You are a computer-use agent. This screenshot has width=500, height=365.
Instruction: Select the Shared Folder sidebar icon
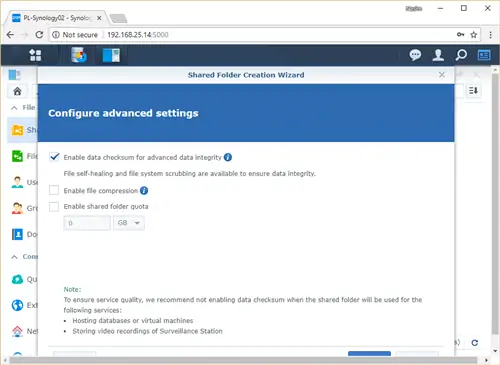[x=17, y=130]
